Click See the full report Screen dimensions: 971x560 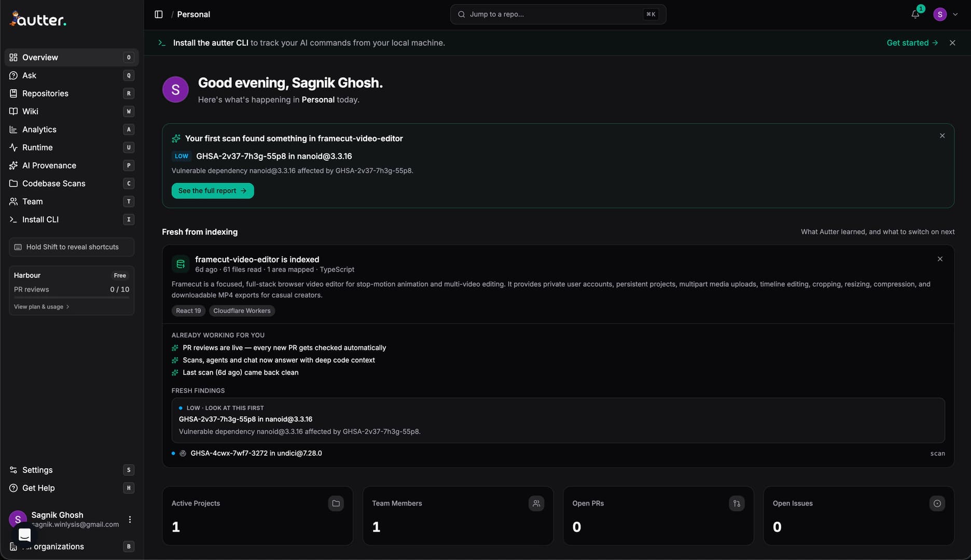[x=213, y=191]
